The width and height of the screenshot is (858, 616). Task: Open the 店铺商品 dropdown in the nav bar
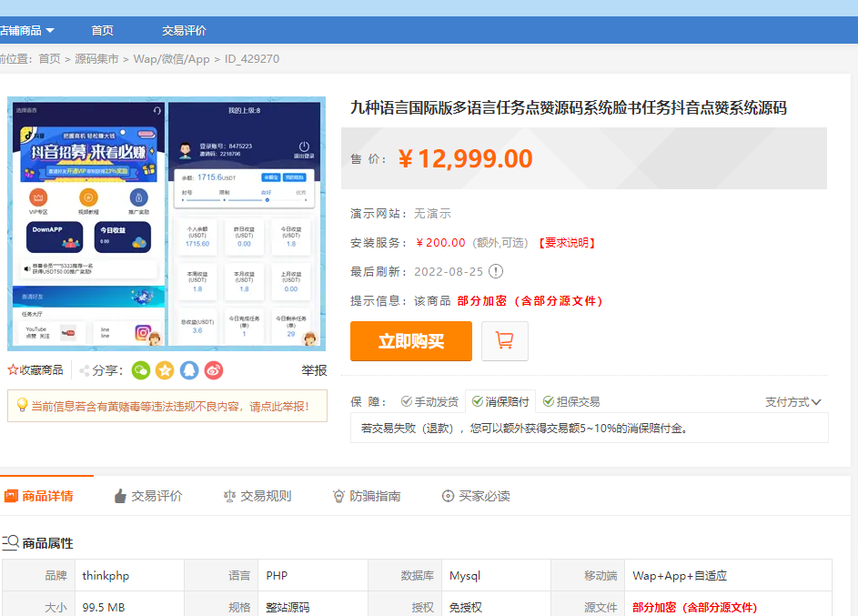point(27,30)
